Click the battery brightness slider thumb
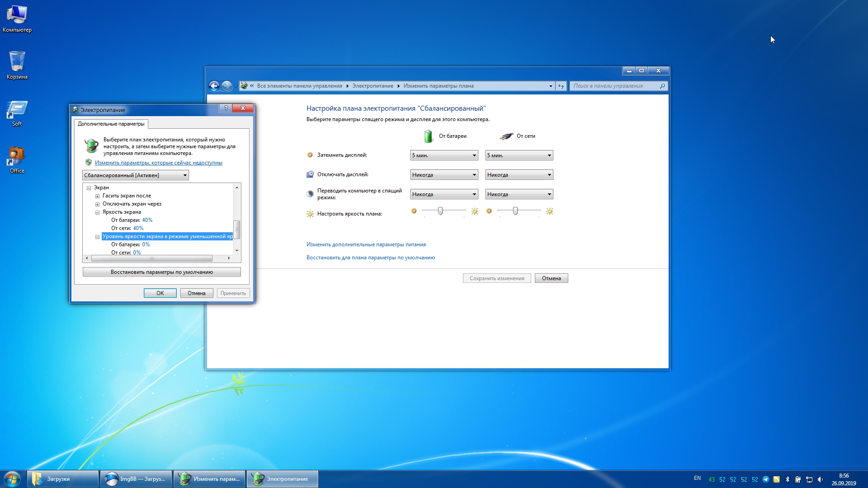This screenshot has width=868, height=488. tap(440, 211)
